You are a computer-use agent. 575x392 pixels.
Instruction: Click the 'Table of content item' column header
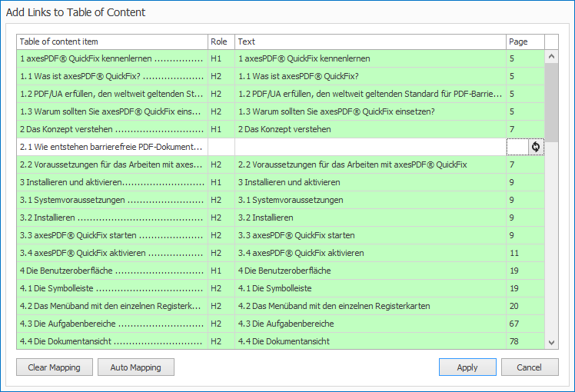pyautogui.click(x=112, y=42)
